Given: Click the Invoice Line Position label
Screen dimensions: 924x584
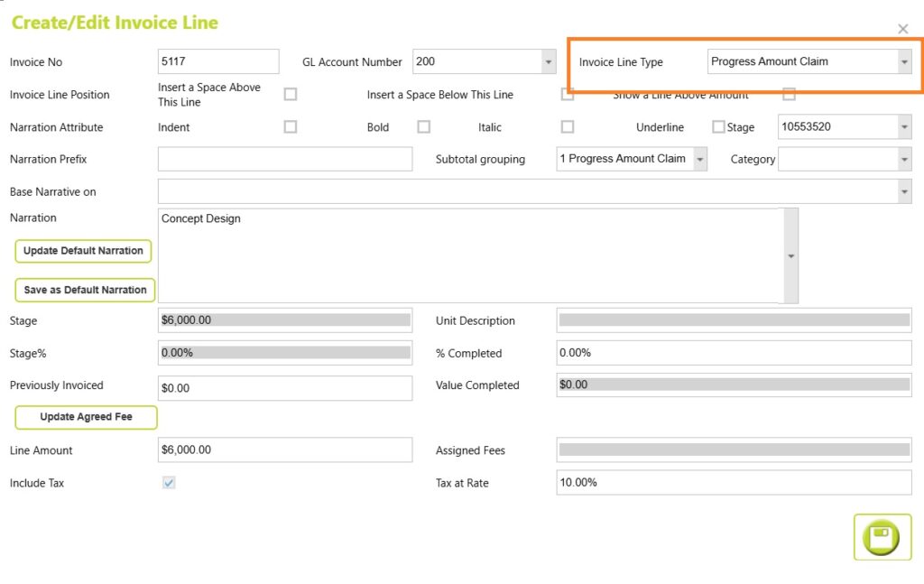Looking at the screenshot, I should tap(60, 95).
